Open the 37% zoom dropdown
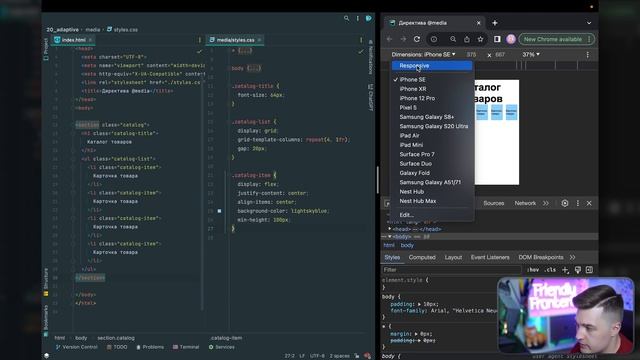 (x=531, y=54)
